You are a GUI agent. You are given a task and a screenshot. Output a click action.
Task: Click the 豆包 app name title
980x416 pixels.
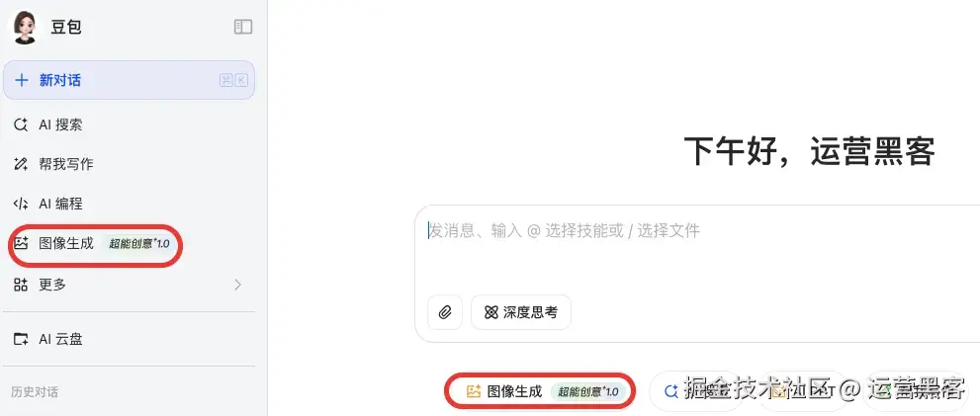(x=66, y=27)
